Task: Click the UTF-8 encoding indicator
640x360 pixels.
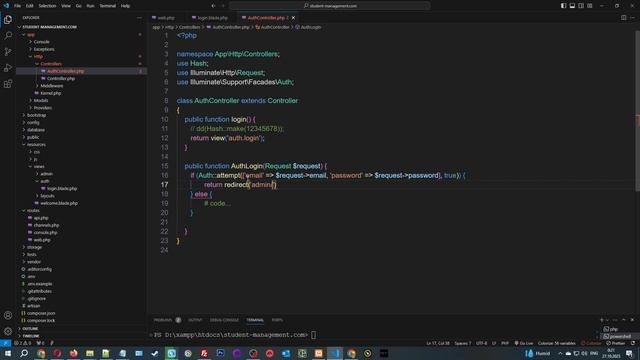Action: pyautogui.click(x=482, y=343)
